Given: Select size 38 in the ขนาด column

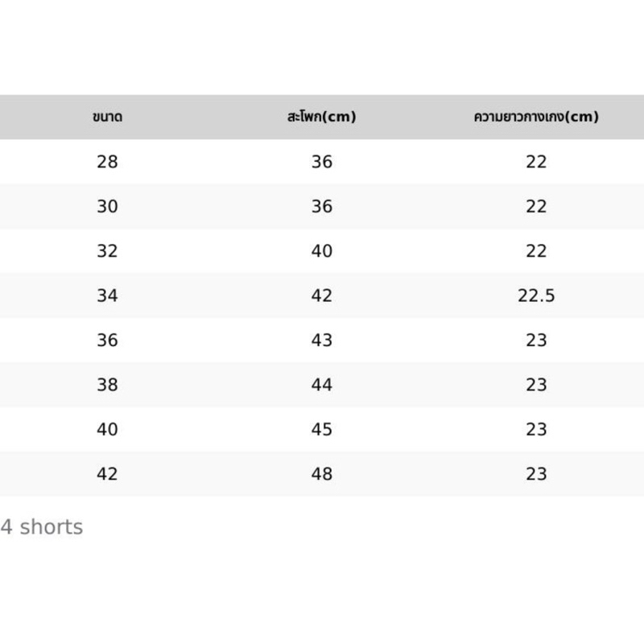Looking at the screenshot, I should [107, 385].
